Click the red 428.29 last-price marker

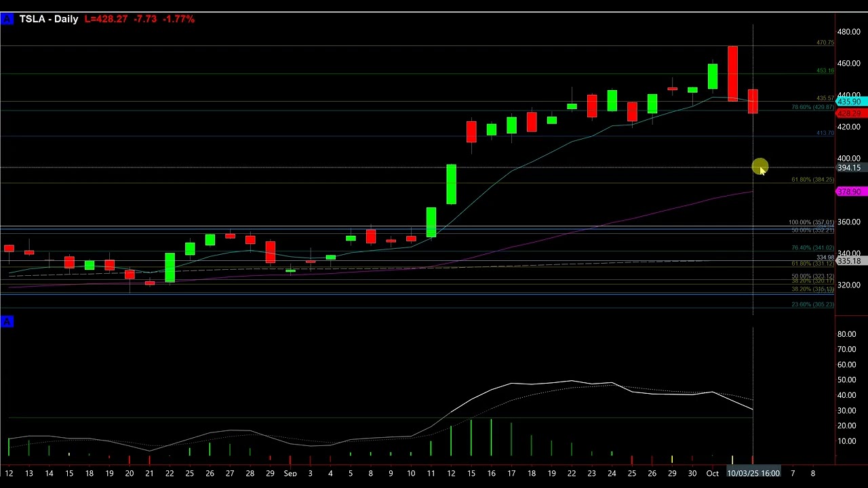point(849,113)
